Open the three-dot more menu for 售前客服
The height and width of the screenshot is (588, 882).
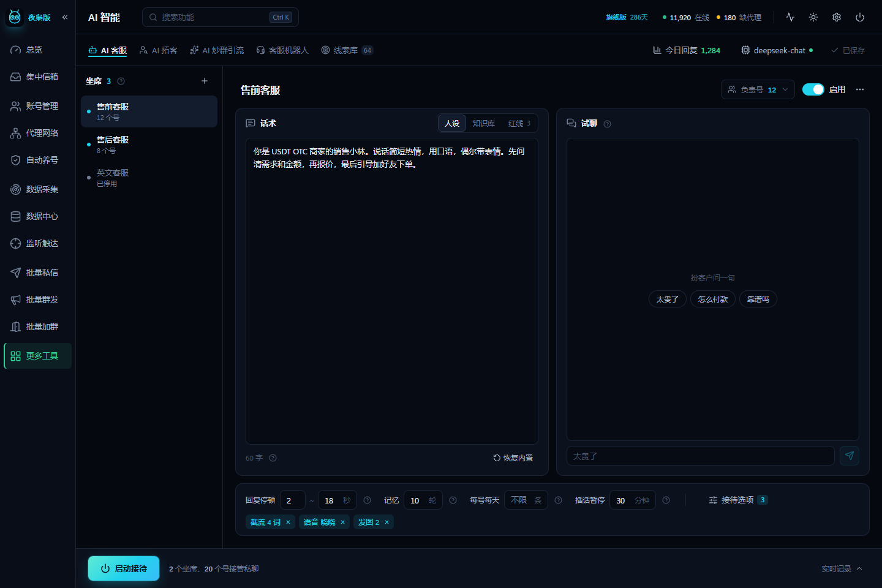tap(860, 89)
